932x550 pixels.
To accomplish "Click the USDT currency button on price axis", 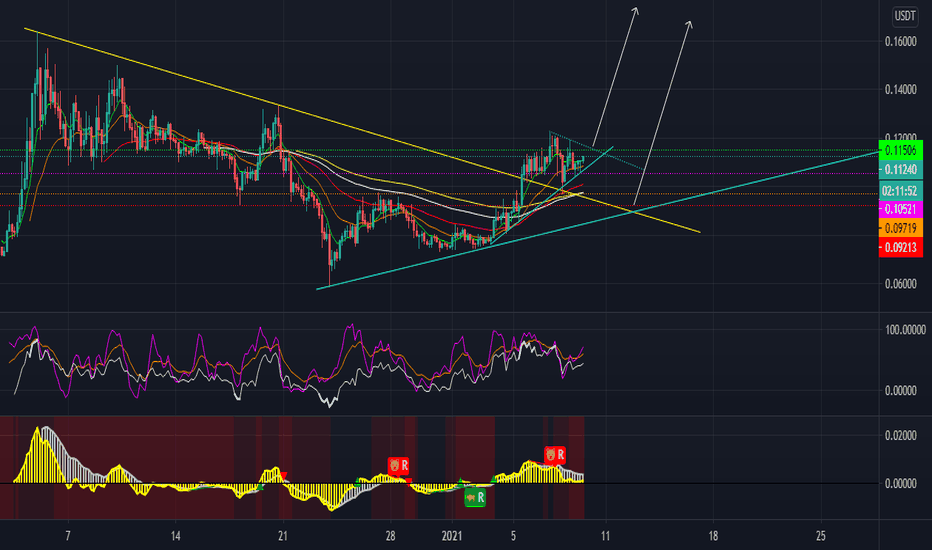I will [x=905, y=16].
